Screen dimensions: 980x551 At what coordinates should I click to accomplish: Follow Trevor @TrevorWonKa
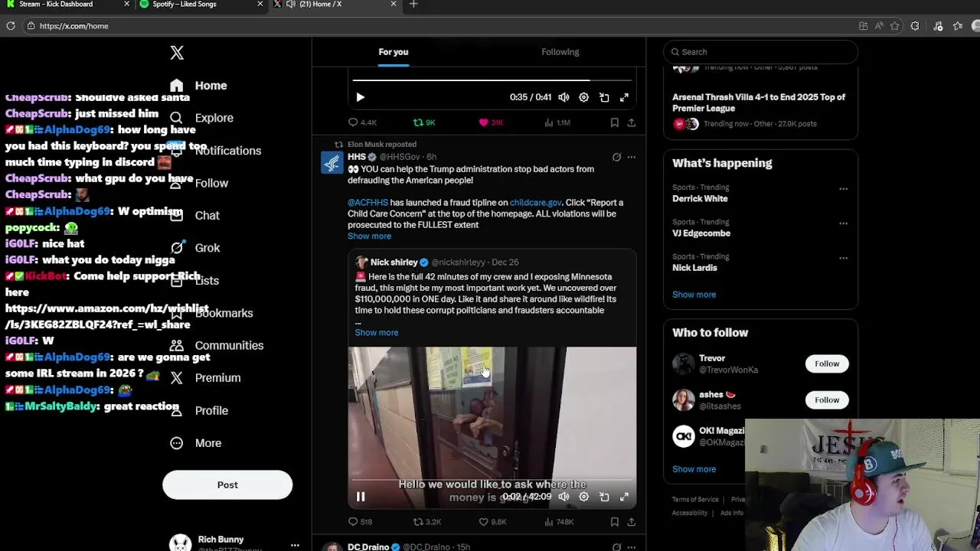pyautogui.click(x=827, y=364)
